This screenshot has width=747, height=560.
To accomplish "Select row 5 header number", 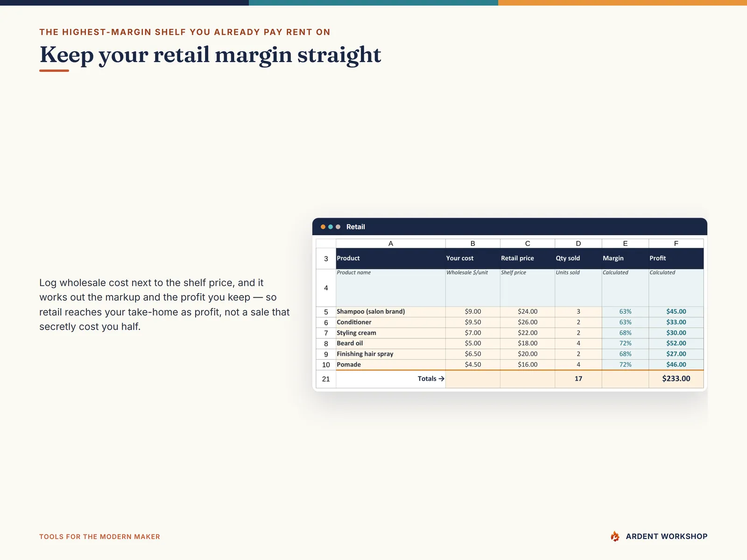I will [326, 312].
